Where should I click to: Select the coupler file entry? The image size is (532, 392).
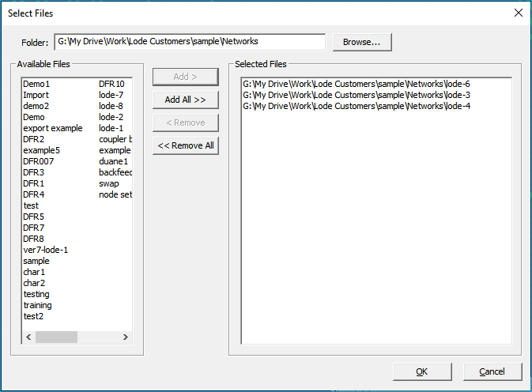pyautogui.click(x=115, y=139)
